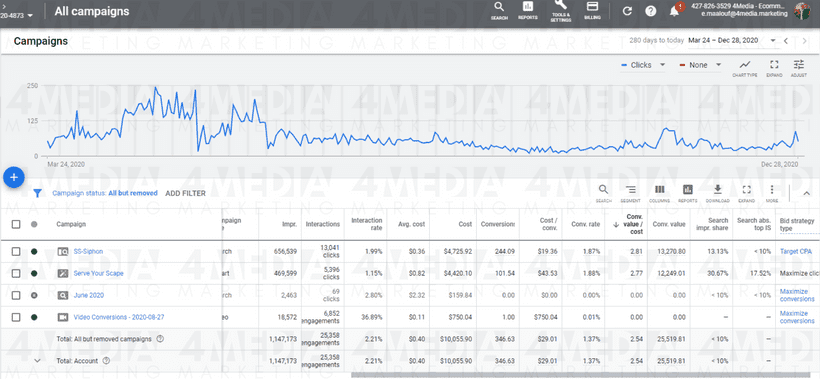Open the notifications bell
The width and height of the screenshot is (820, 379).
pyautogui.click(x=675, y=11)
